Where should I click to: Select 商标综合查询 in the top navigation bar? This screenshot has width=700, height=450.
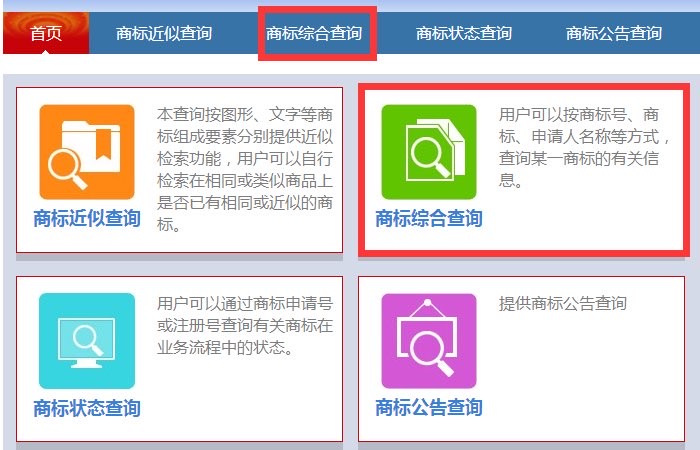coord(314,33)
